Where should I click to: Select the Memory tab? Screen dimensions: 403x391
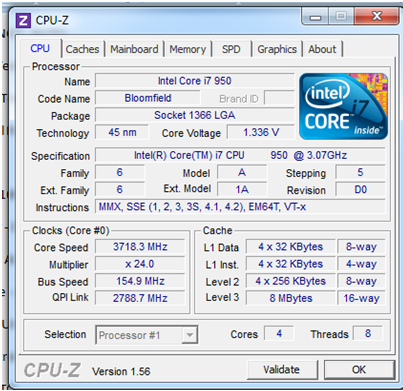(188, 49)
